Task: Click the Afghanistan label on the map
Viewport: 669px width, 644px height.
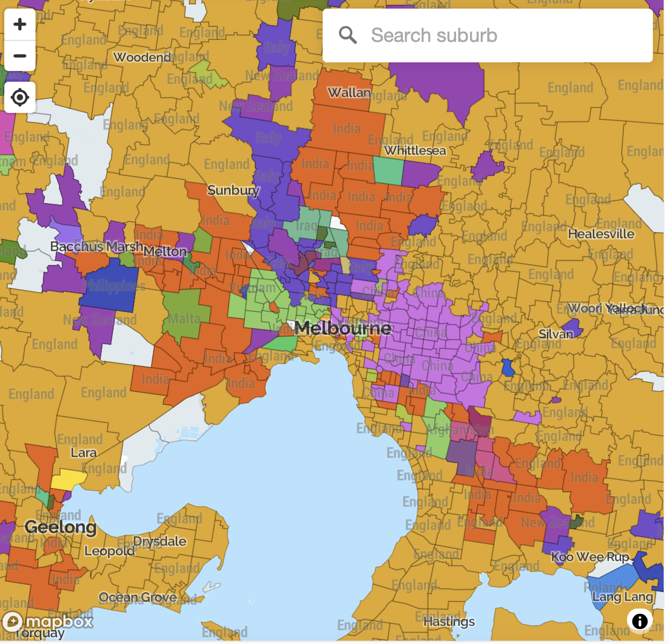Action: coord(460,428)
